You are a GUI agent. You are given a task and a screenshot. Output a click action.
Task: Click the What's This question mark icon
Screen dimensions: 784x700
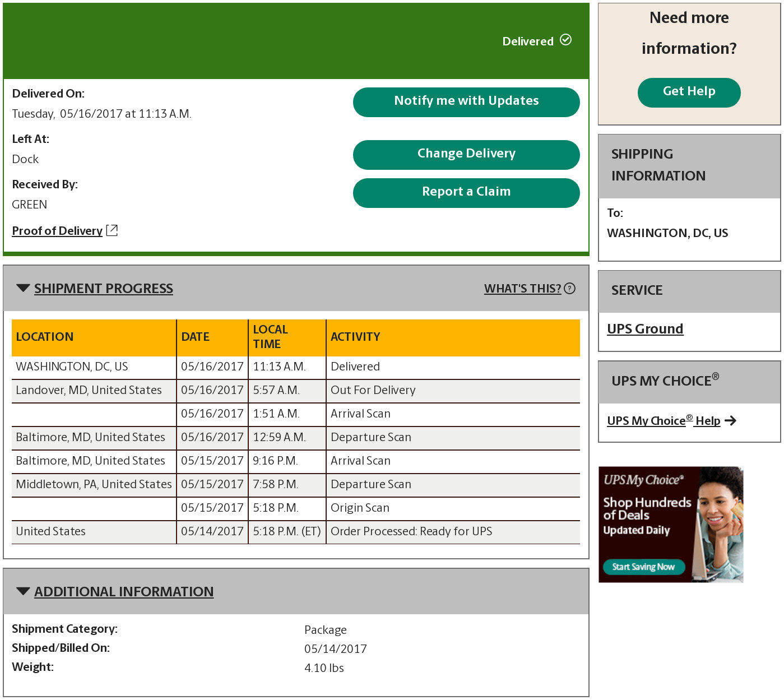pos(570,289)
